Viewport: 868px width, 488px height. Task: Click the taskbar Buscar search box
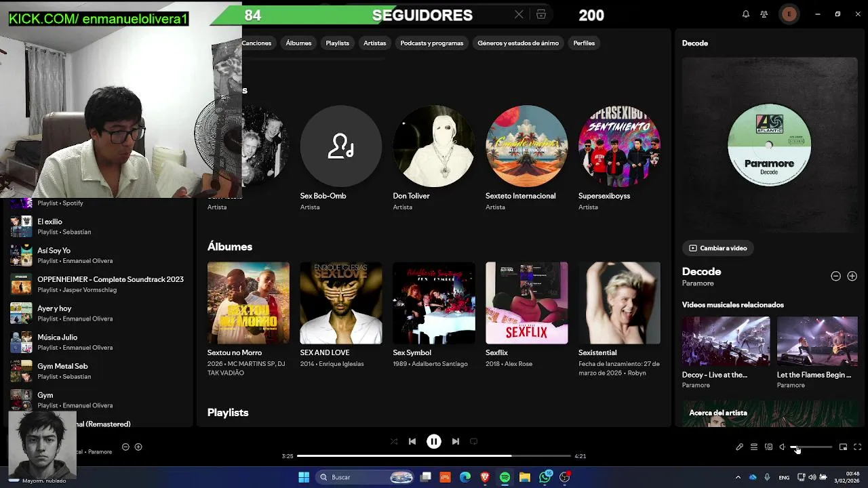pos(366,477)
